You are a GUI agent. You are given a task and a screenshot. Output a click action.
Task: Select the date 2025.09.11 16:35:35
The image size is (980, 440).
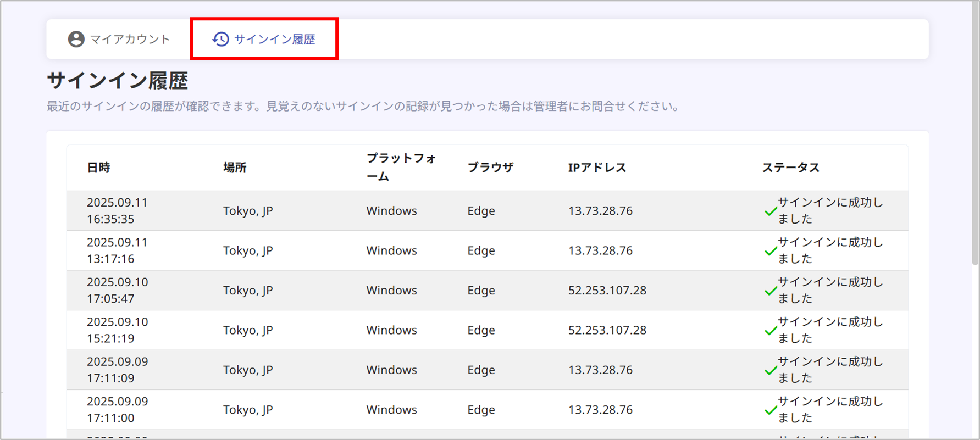pos(118,211)
